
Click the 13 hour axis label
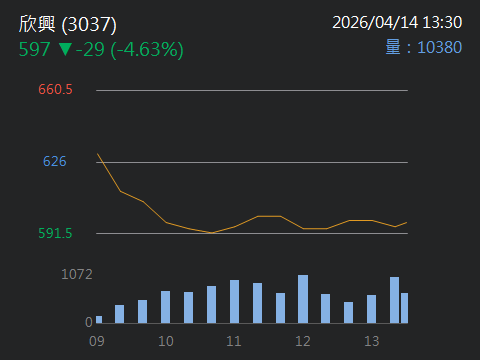372,341
